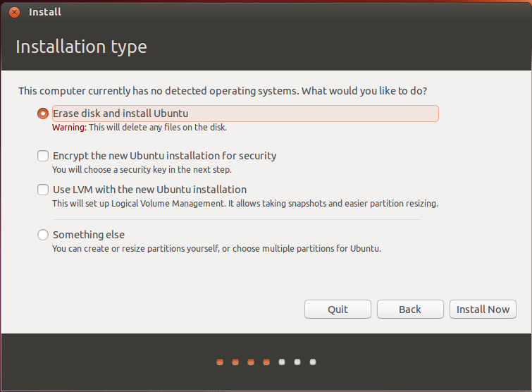The height and width of the screenshot is (392, 532).
Task: Click the Install window title text
Action: [x=45, y=12]
